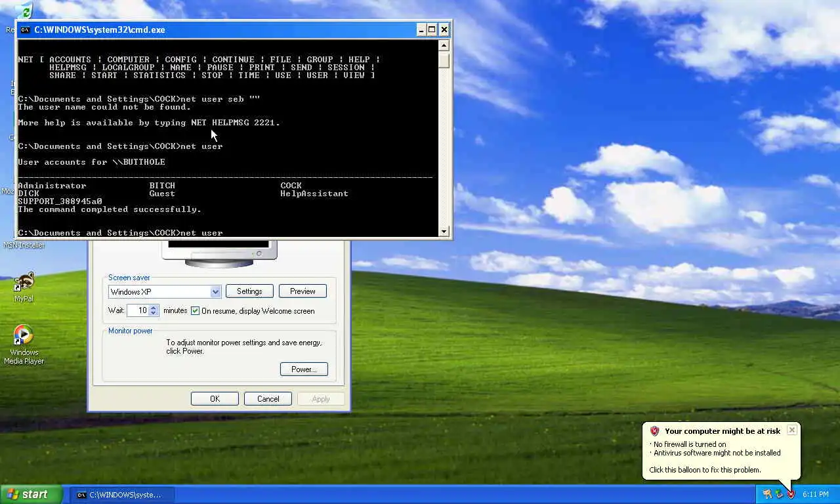
Task: Click 'ACCOUNTS' in the NET syntax list
Action: (70, 60)
